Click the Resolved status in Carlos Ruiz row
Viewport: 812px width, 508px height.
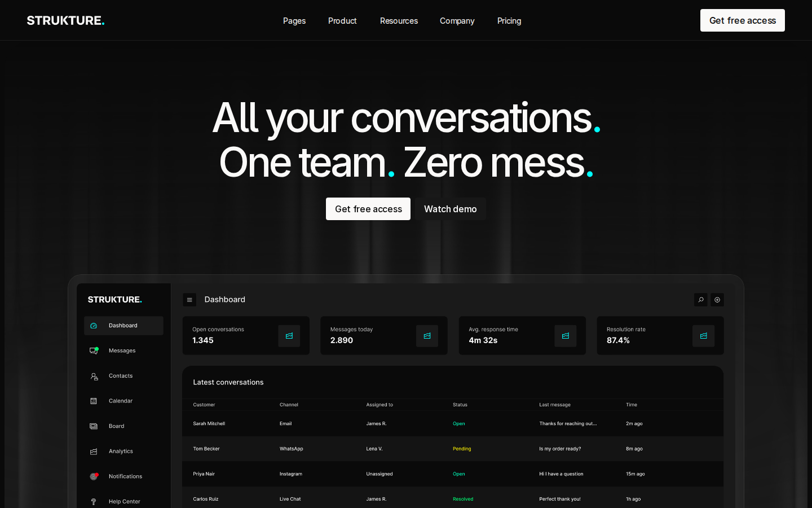[x=463, y=499]
